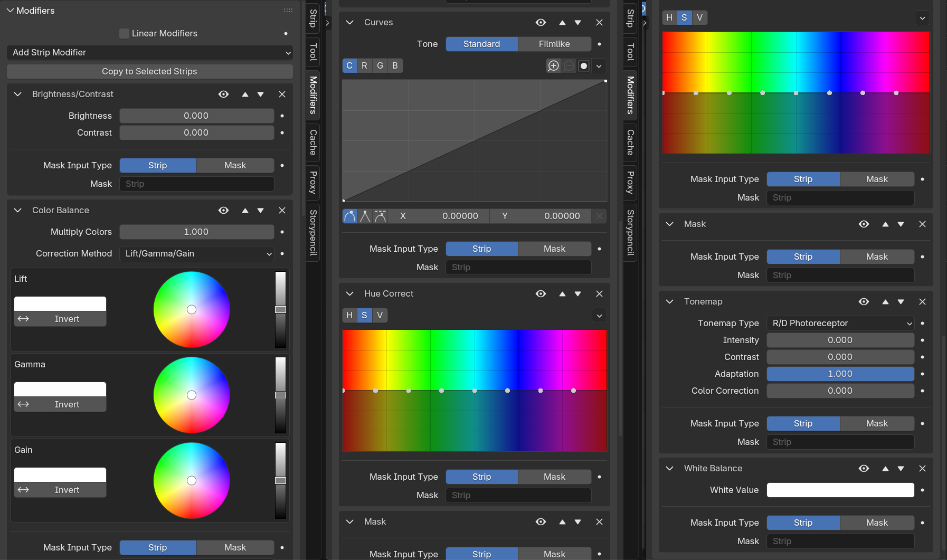
Task: Open the curve tools dropdown arrow
Action: pos(599,66)
